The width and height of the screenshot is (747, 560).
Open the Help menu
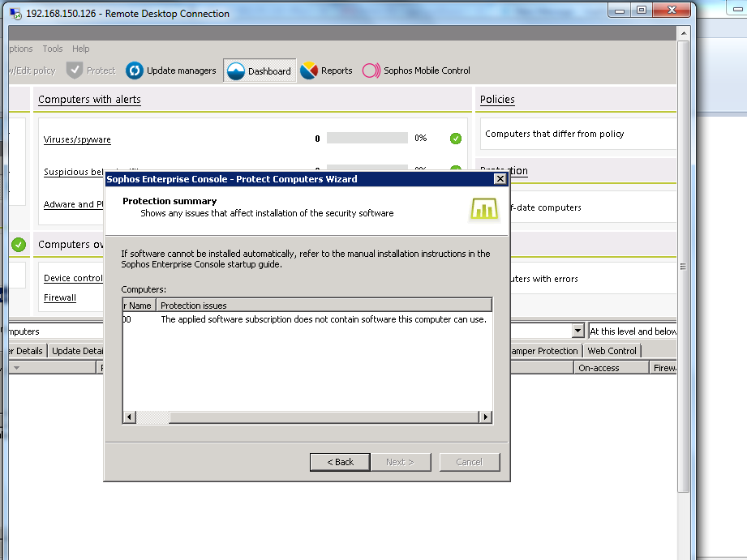81,49
